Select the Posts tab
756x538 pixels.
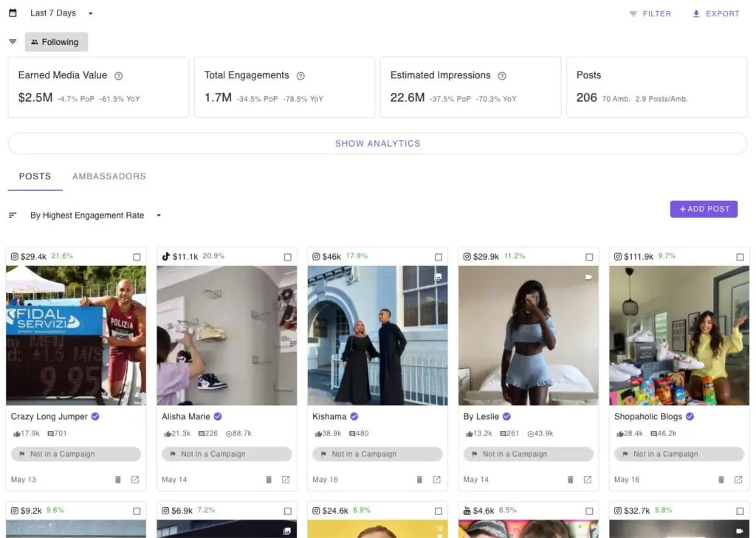point(35,176)
